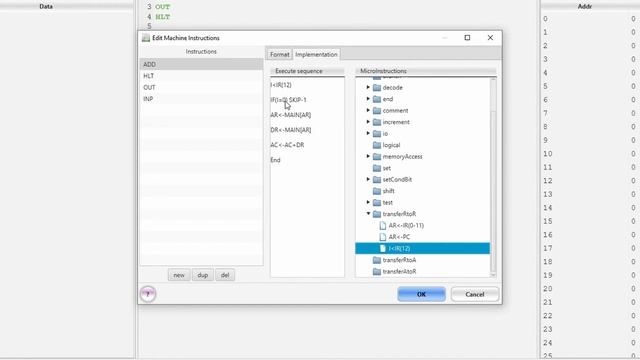The height and width of the screenshot is (360, 640).
Task: Click the Edit Machine Instructions window icon
Action: (146, 38)
